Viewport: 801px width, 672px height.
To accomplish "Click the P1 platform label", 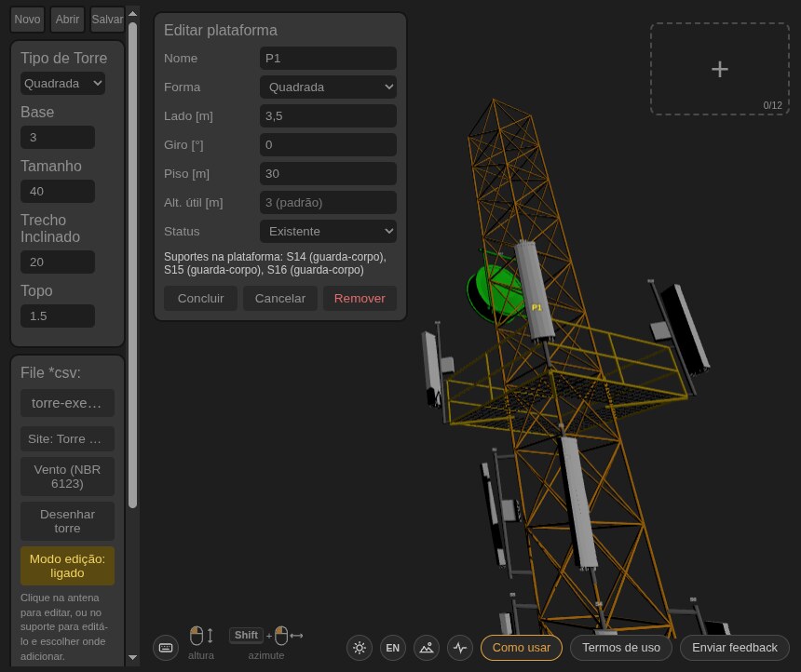I will tap(536, 307).
